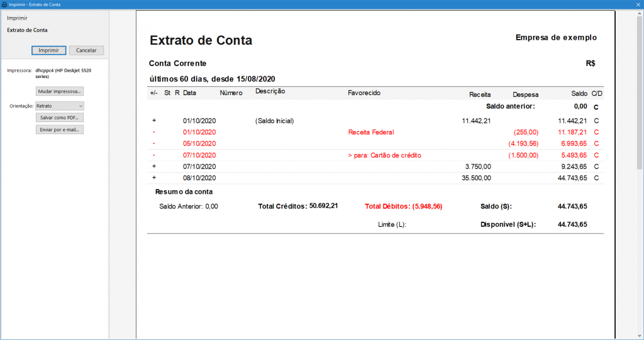Click the Saldo column header
The height and width of the screenshot is (340, 644).
[x=579, y=94]
